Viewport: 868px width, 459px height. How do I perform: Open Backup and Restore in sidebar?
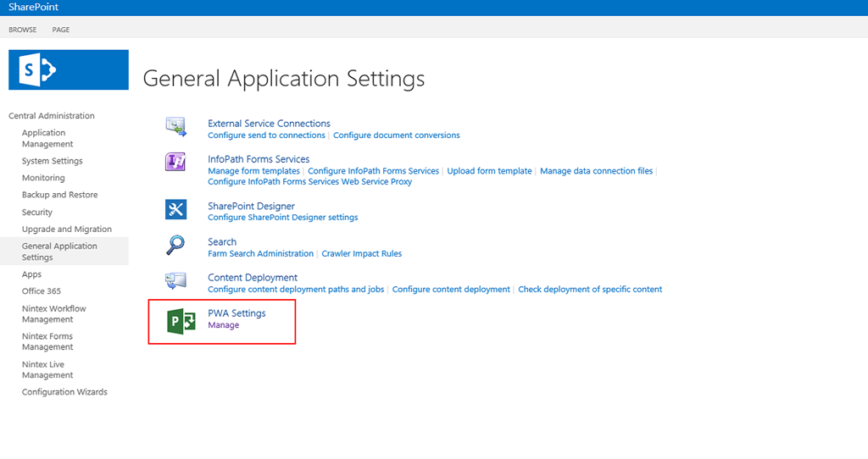(60, 195)
